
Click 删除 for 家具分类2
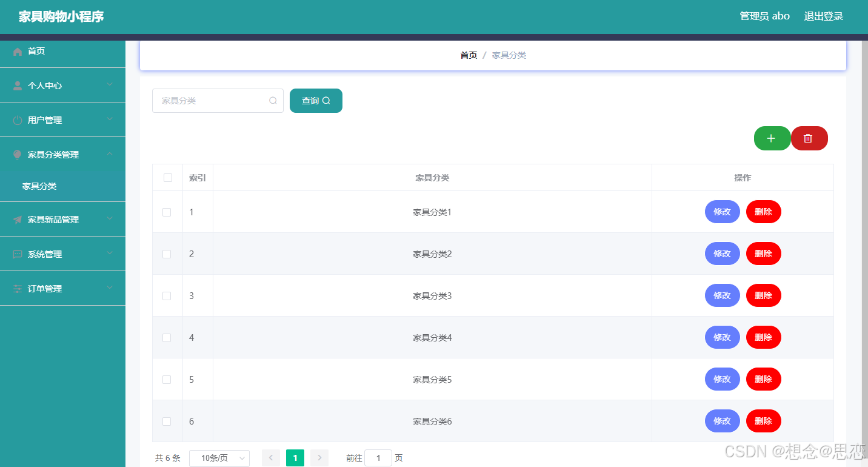pyautogui.click(x=764, y=254)
